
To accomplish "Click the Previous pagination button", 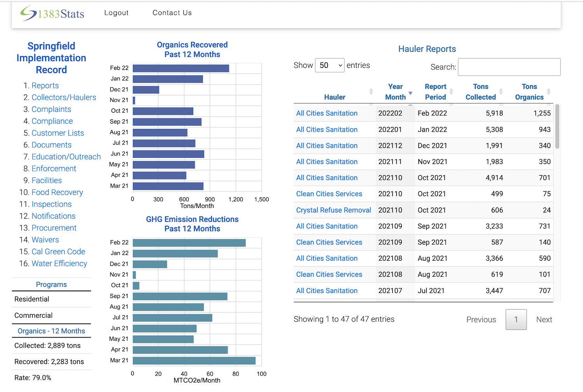I will tap(481, 320).
